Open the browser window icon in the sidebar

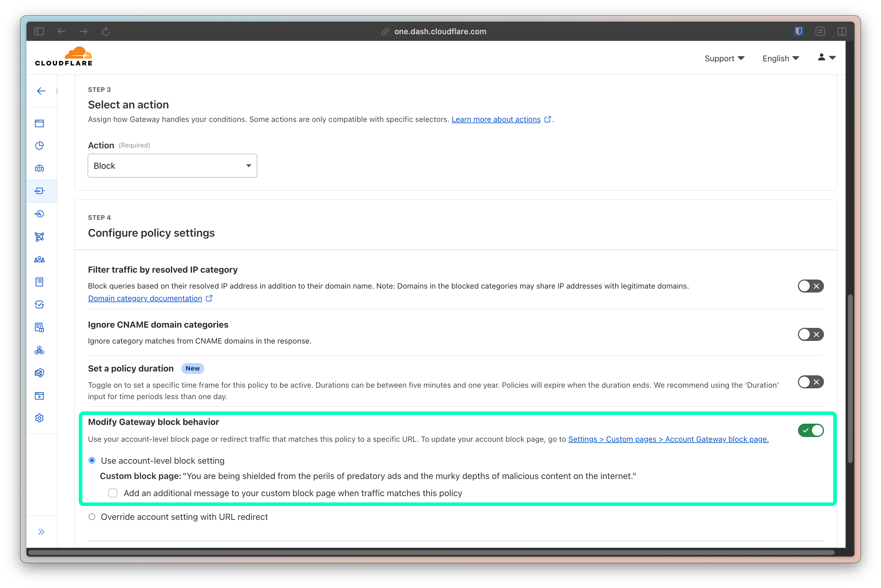pos(39,123)
